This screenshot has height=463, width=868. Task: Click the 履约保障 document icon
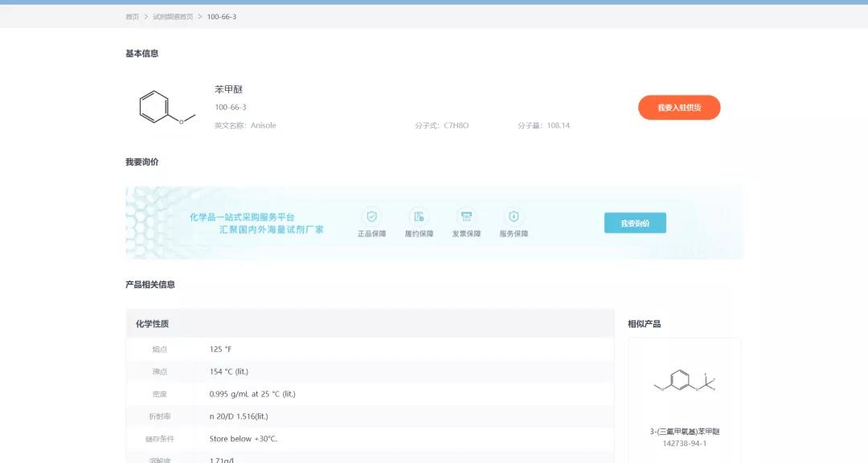(x=419, y=216)
